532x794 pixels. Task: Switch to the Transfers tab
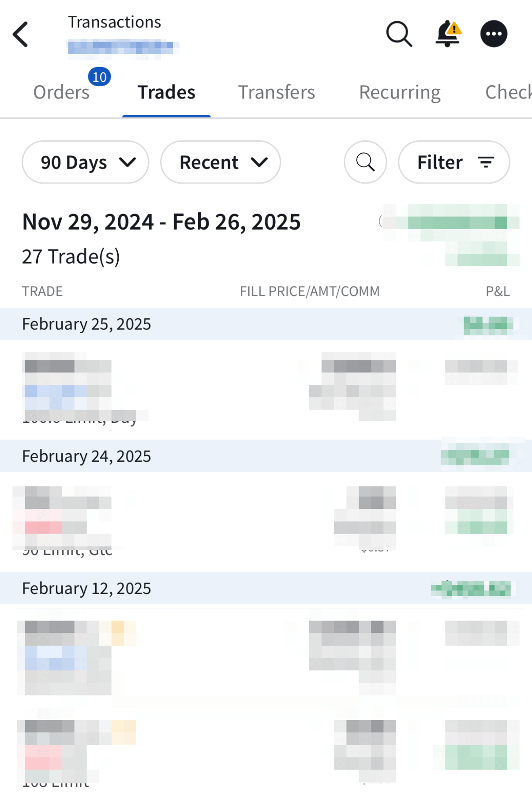[277, 93]
